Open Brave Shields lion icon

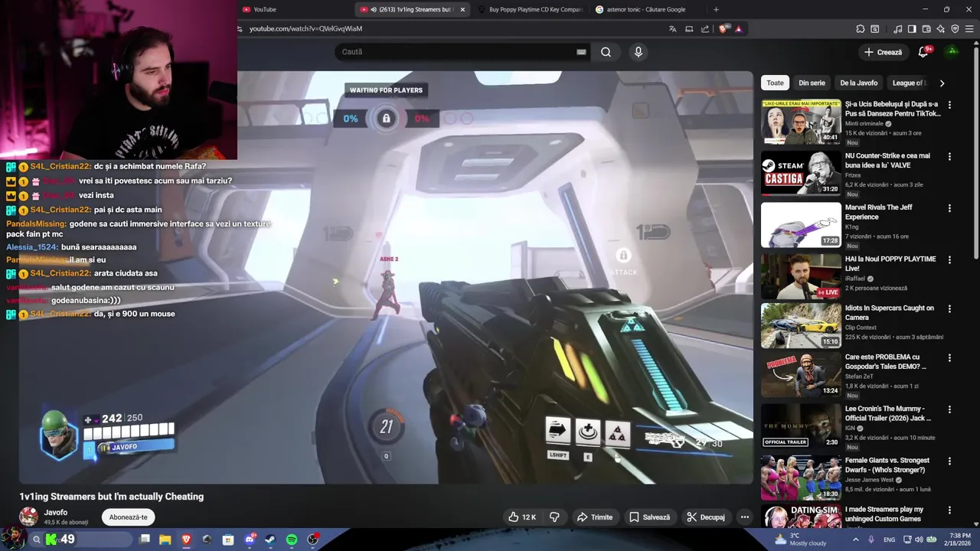coord(723,29)
